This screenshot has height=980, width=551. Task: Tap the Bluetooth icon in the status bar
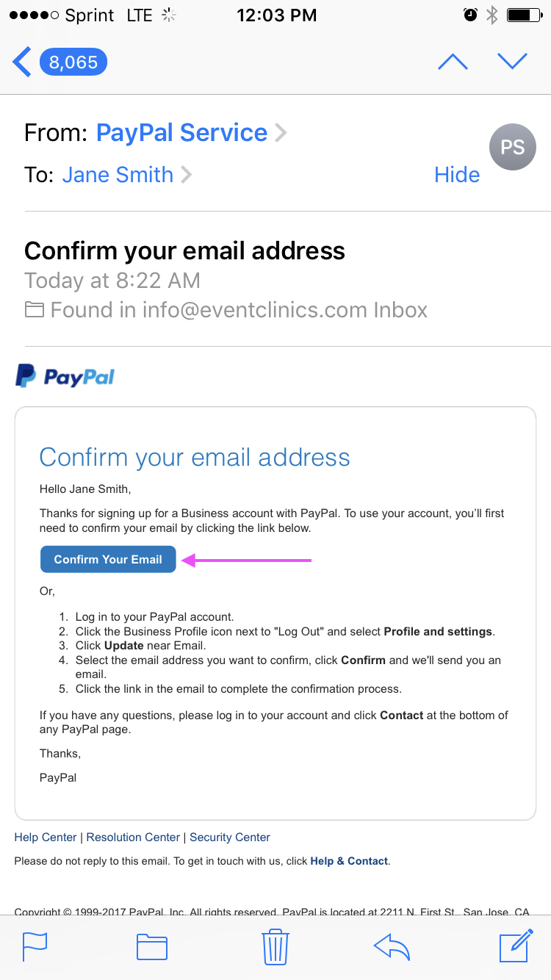tap(491, 14)
